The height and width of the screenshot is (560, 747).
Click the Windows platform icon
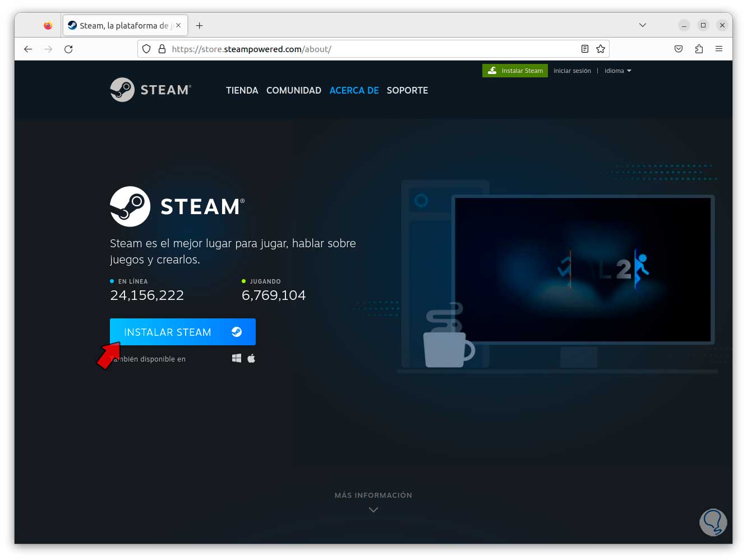click(237, 358)
